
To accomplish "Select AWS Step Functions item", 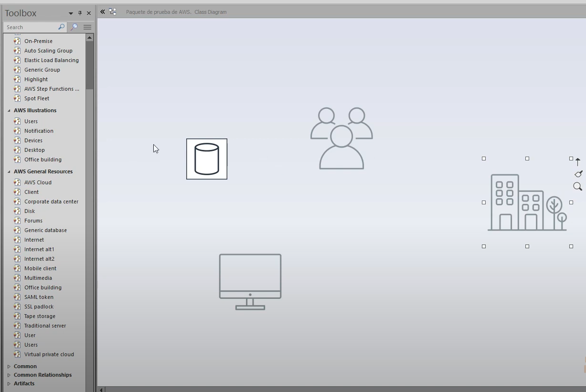I will [x=52, y=89].
